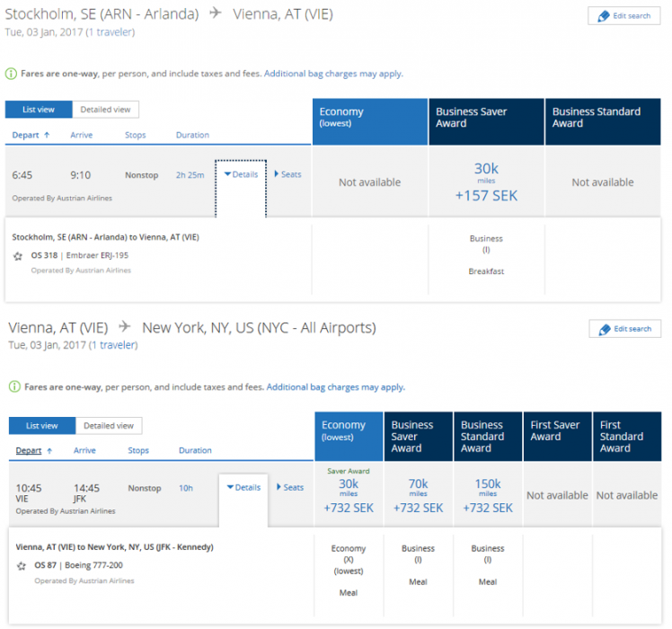Expand Seats for the 6:45 flight
Viewport: 672px width, 629px height.
pos(288,174)
